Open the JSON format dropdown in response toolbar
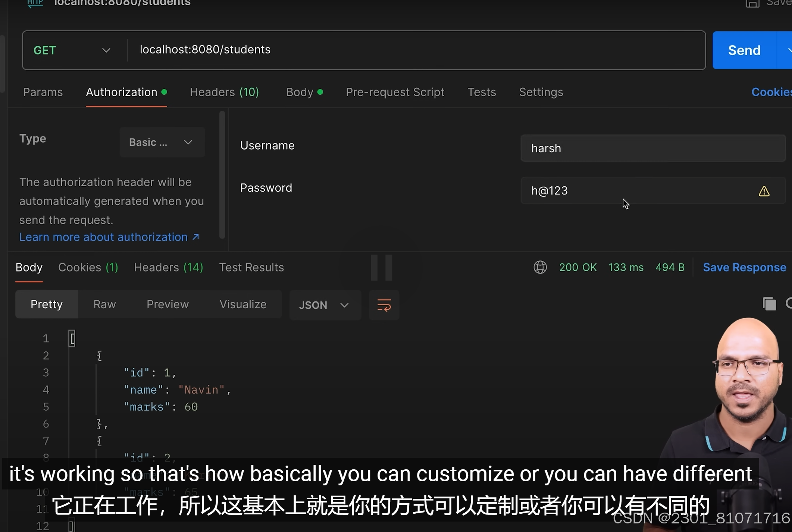Screen dimensions: 792x532 click(x=325, y=305)
